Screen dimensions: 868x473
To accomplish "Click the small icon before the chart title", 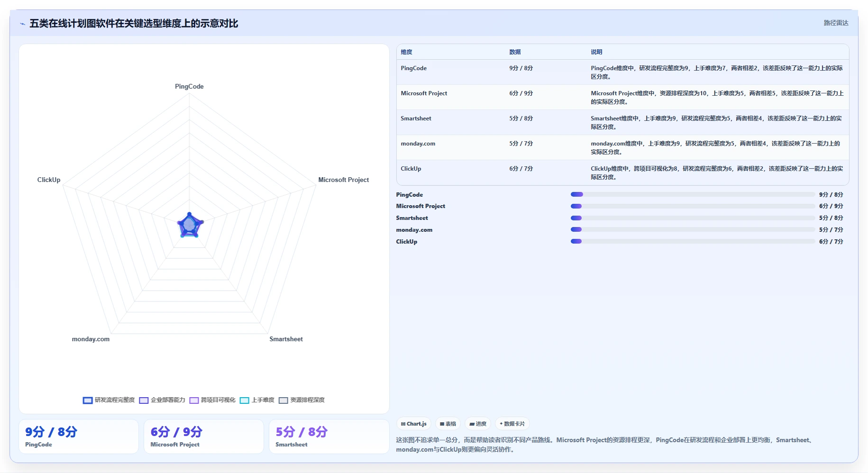I will coord(22,24).
